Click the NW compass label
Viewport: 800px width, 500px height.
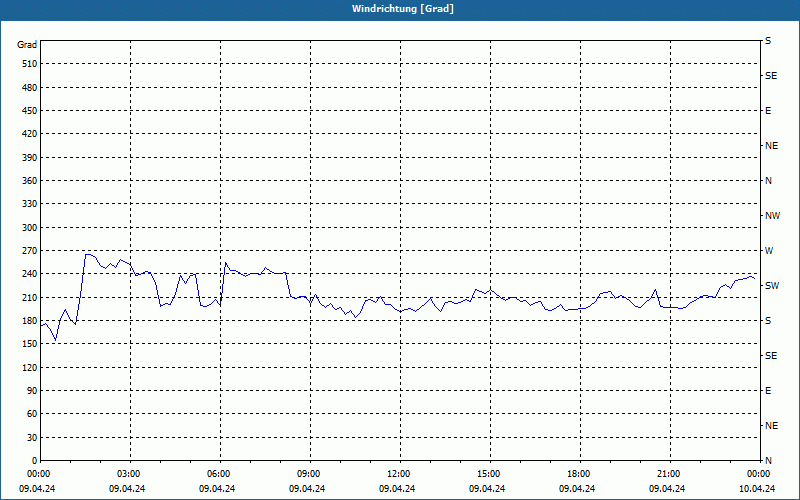(772, 216)
